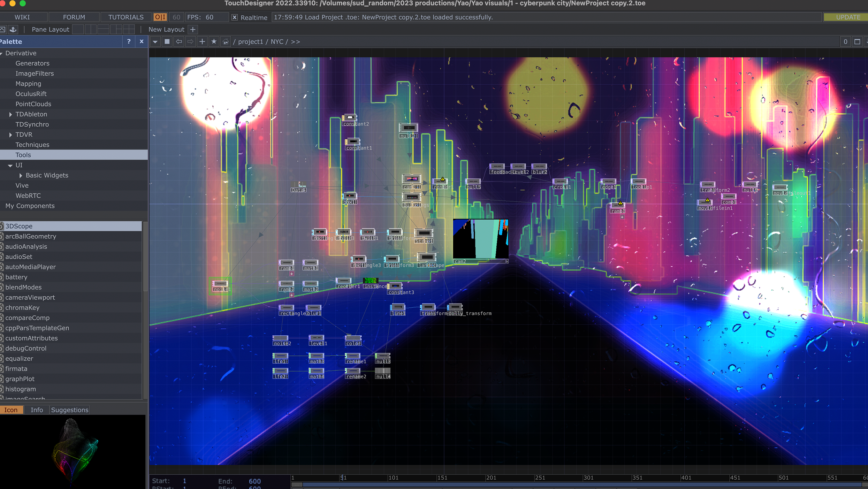
Task: Open the pane type dropdown arrow
Action: [155, 41]
